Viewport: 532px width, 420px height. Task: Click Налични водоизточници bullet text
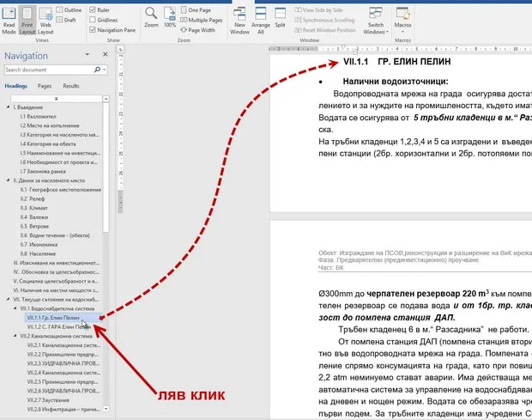pos(396,81)
